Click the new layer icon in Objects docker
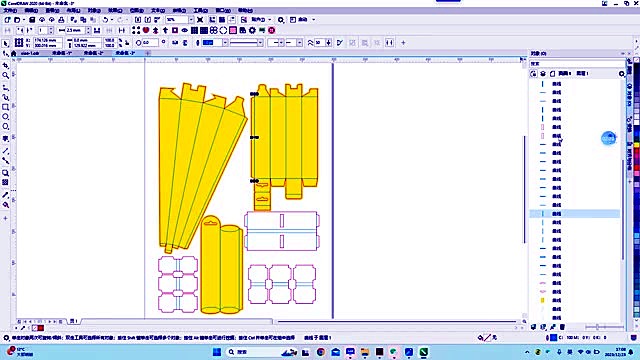Image resolution: width=640 pixels, height=360 pixels. [533, 327]
